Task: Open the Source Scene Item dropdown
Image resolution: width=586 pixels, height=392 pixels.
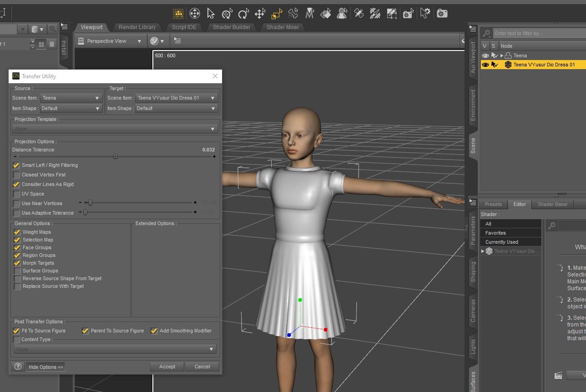Action: [x=71, y=98]
